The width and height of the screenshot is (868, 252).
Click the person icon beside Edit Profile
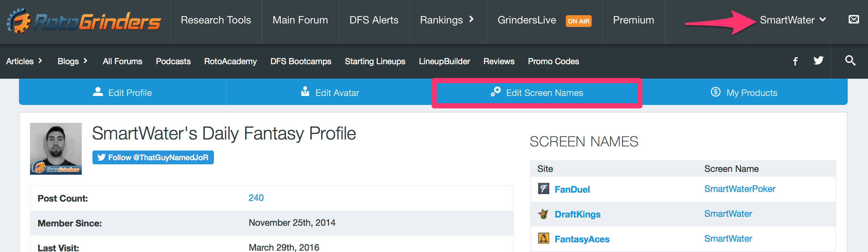98,91
